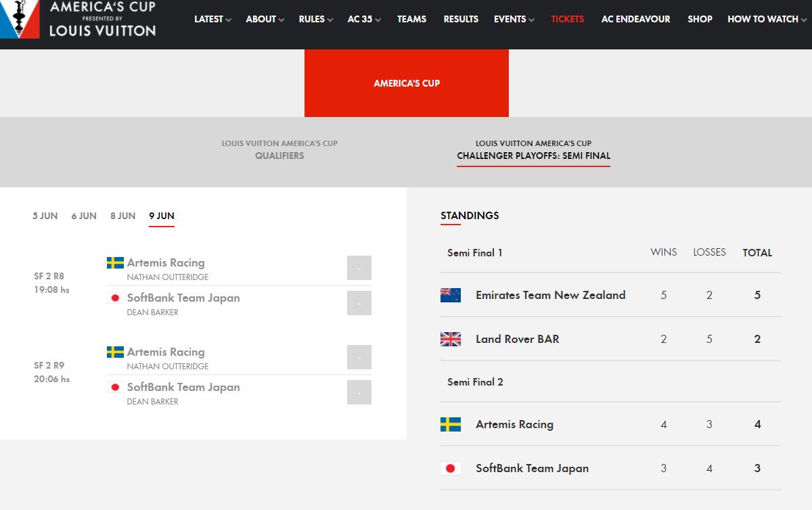Show races for 8 JUN
Screen dimensions: 812x510
123,216
